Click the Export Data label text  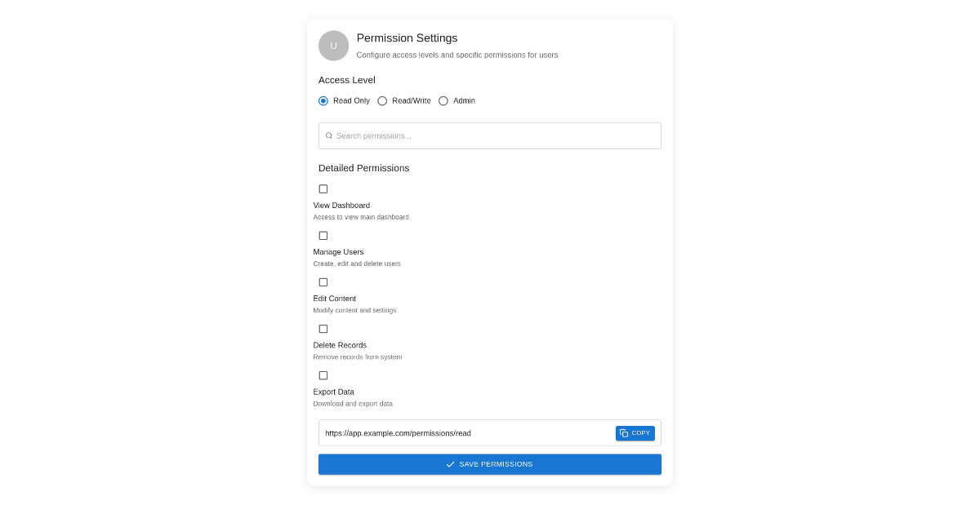coord(333,392)
